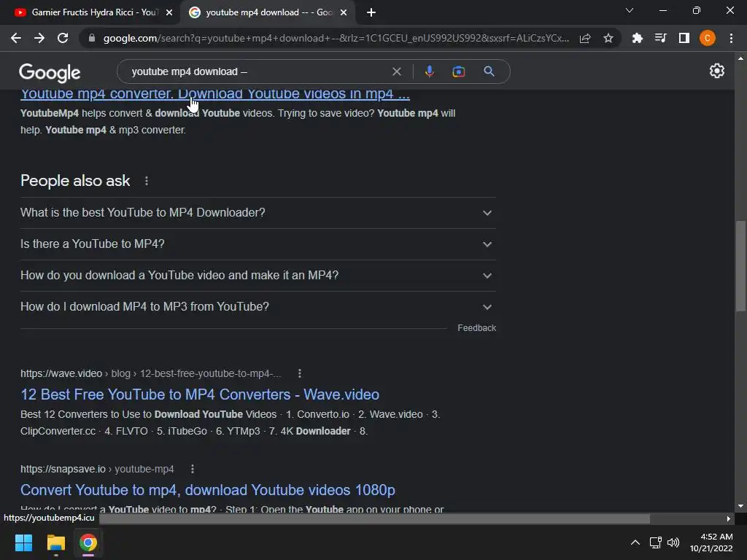The width and height of the screenshot is (747, 560).
Task: Expand 'What is the best YouTube to MP4 Downloader?'
Action: (258, 213)
